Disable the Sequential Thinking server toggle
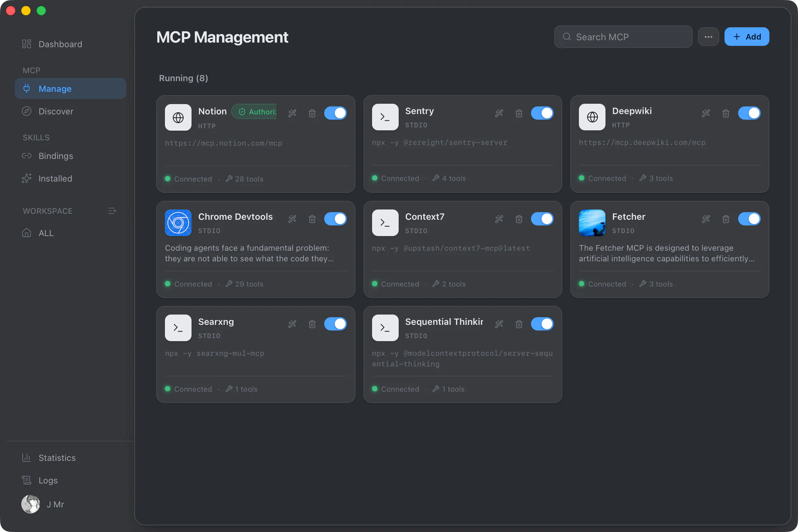 tap(542, 324)
